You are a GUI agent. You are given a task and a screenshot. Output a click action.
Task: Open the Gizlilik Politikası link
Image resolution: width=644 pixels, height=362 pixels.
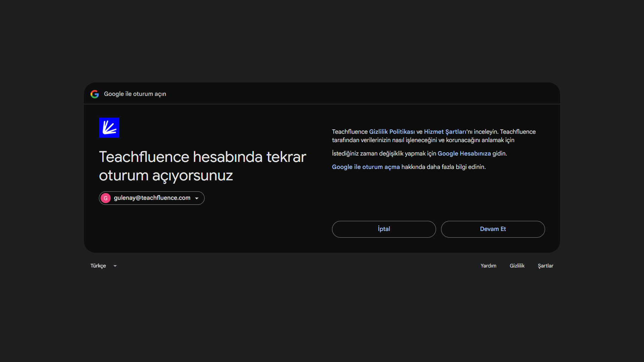(392, 132)
